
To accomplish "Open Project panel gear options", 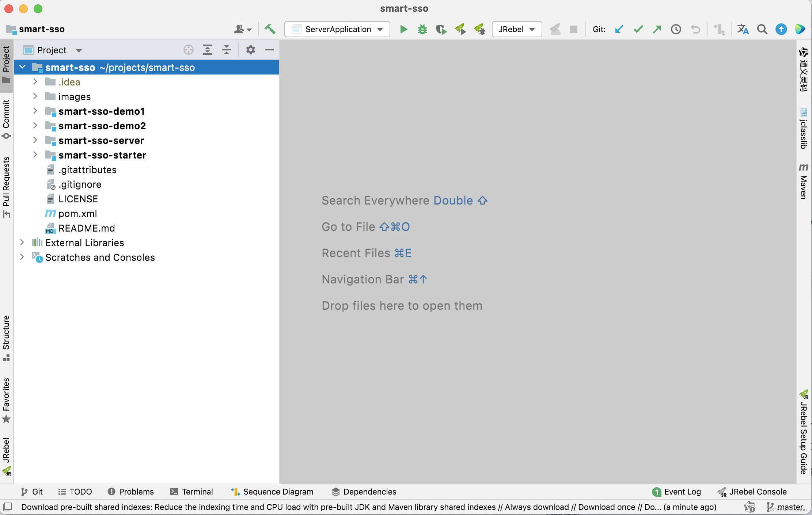I will [250, 50].
